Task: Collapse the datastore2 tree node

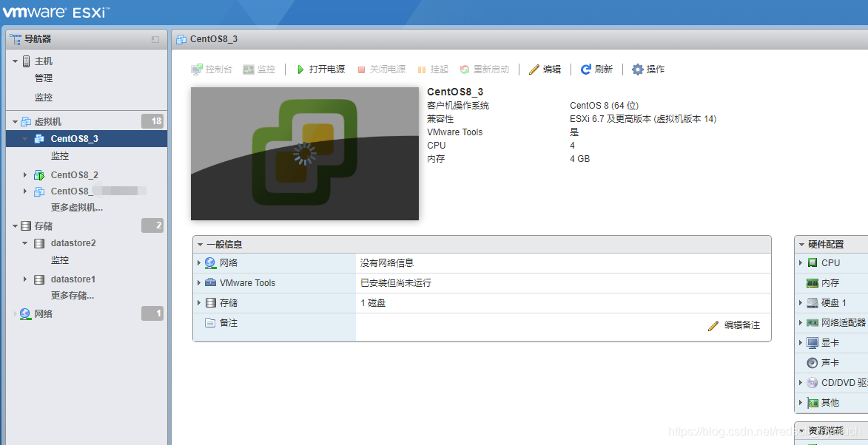Action: point(25,243)
